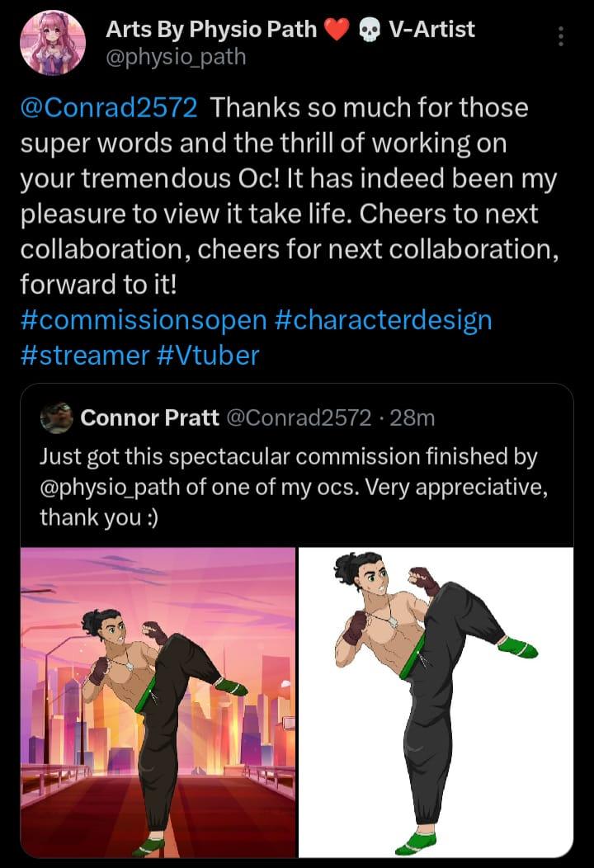Image resolution: width=594 pixels, height=868 pixels.
Task: Open the blue @Conrad2572 mention in reply
Action: click(108, 108)
